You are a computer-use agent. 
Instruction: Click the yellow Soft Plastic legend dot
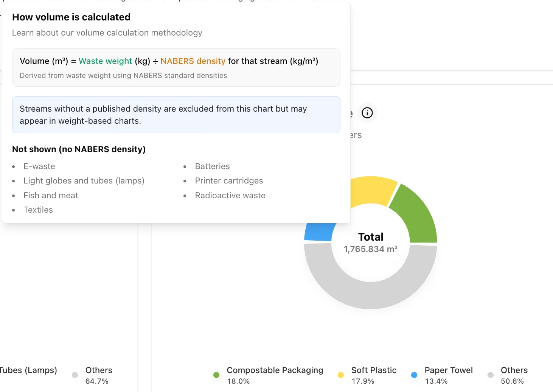(341, 375)
